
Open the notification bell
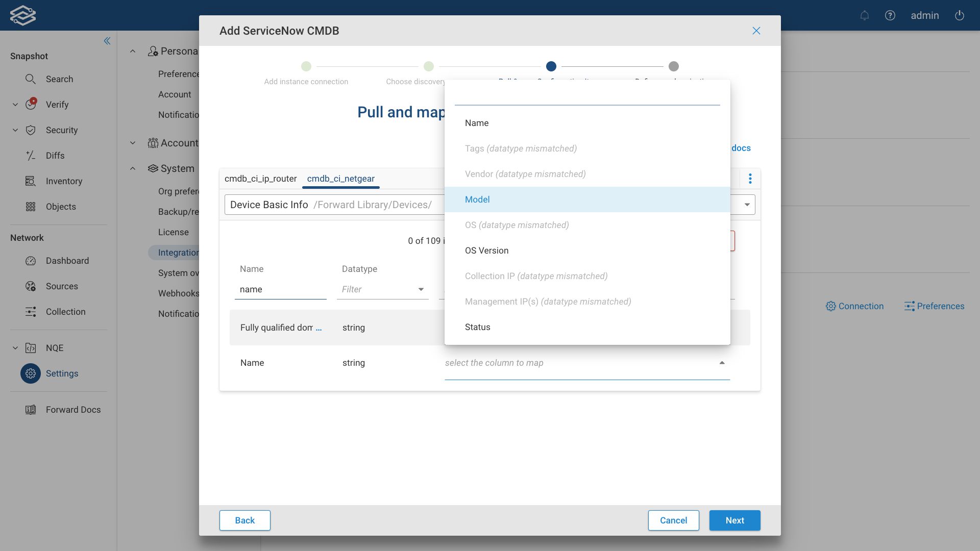coord(865,15)
